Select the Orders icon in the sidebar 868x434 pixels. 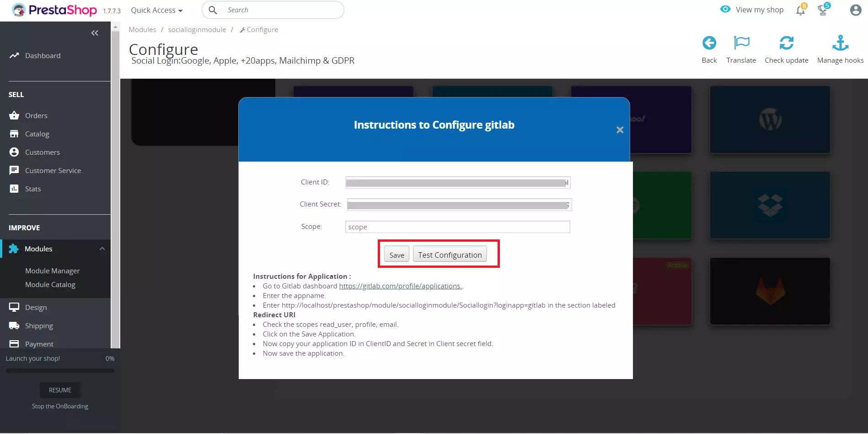[x=14, y=115]
